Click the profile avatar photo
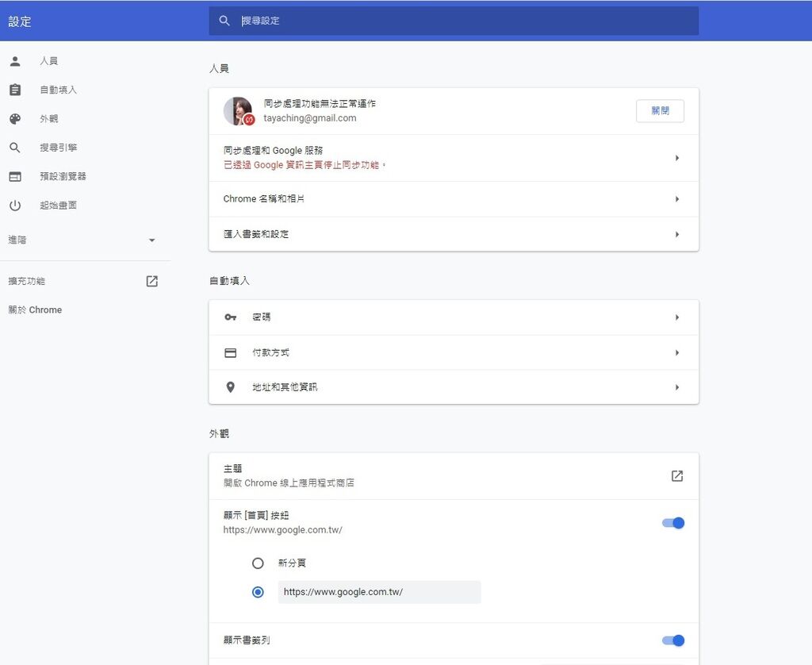Screen dimensions: 812x665 (239, 111)
